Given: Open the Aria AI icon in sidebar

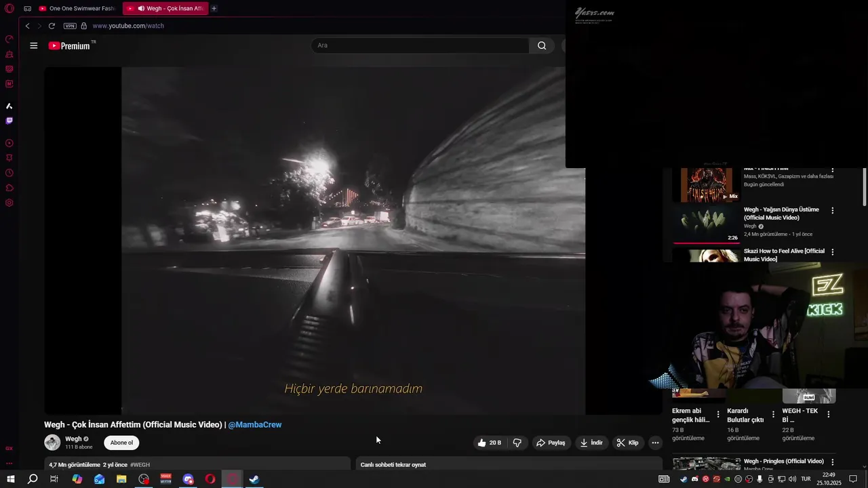Looking at the screenshot, I should click(9, 106).
